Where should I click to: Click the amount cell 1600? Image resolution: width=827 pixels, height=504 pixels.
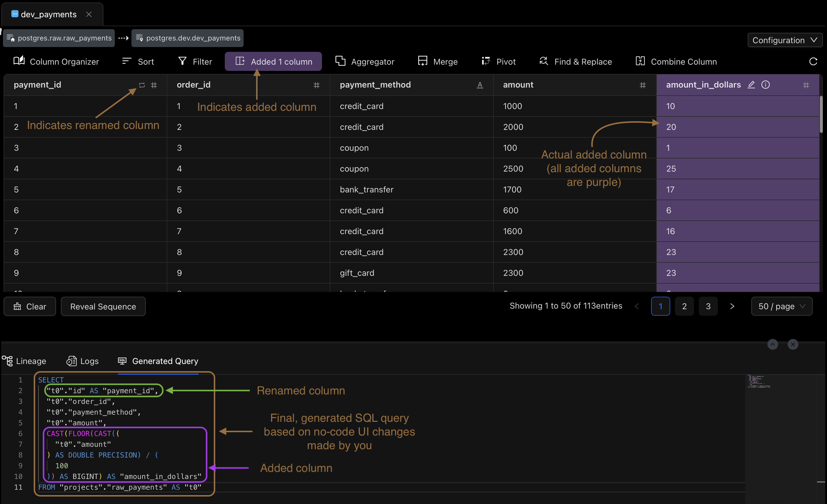574,231
